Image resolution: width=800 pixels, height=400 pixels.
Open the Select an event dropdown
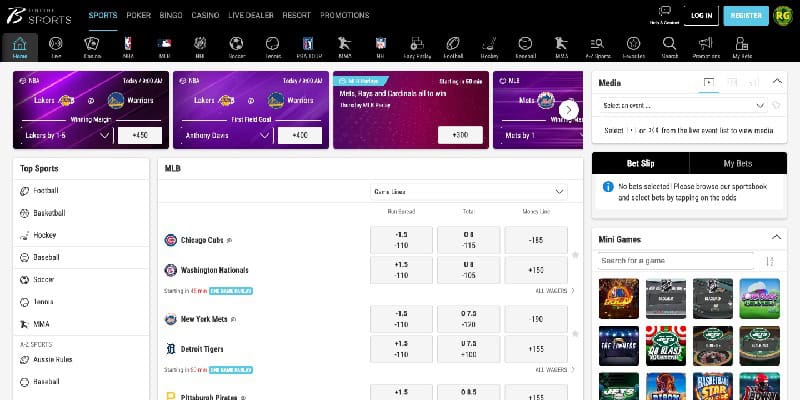[683, 106]
